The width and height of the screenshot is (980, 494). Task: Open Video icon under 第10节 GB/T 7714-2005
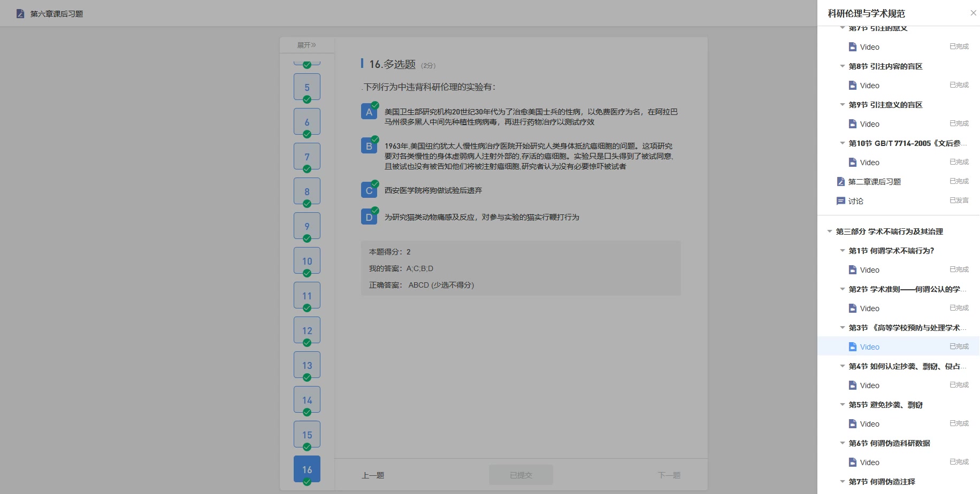853,163
